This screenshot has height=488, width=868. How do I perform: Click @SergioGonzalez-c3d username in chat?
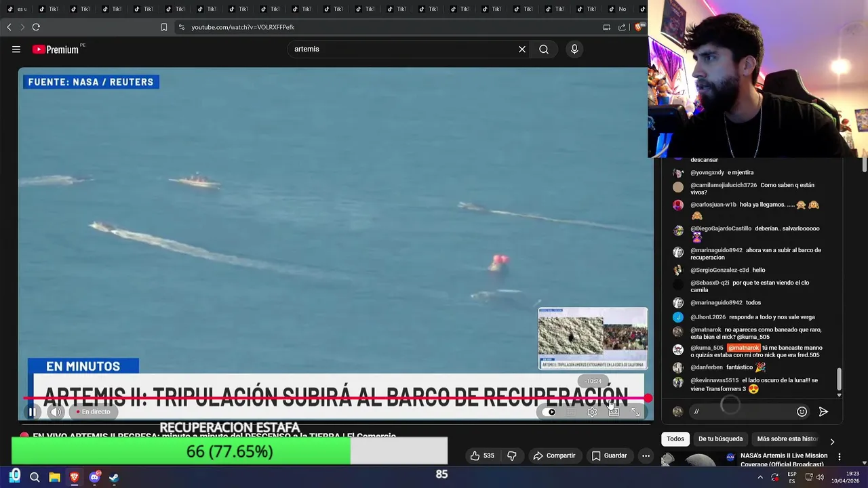(x=719, y=270)
